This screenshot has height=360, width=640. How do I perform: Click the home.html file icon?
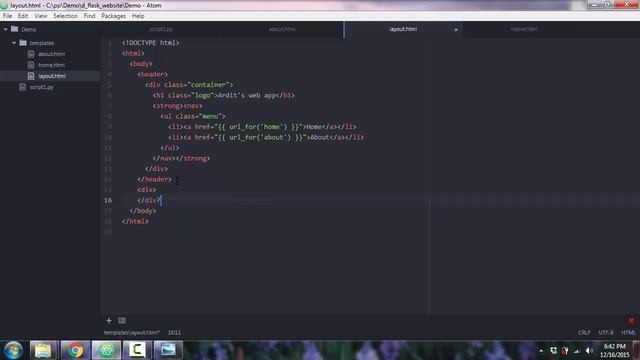[x=31, y=65]
